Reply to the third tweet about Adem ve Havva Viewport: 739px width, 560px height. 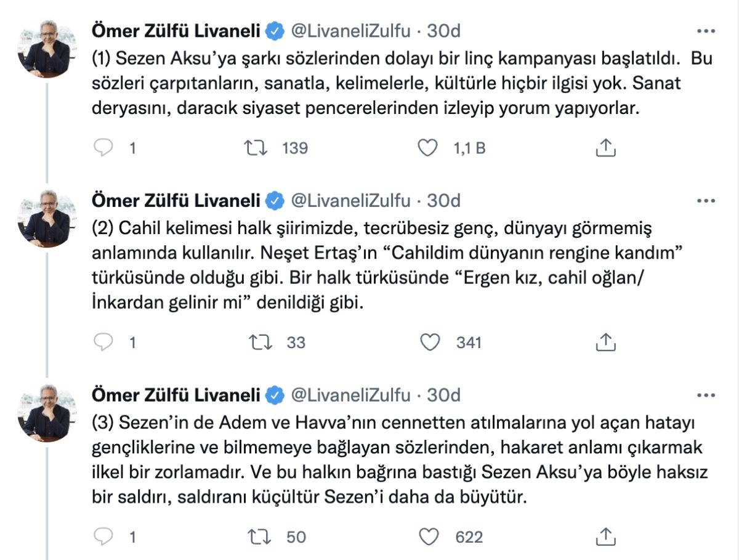103,537
